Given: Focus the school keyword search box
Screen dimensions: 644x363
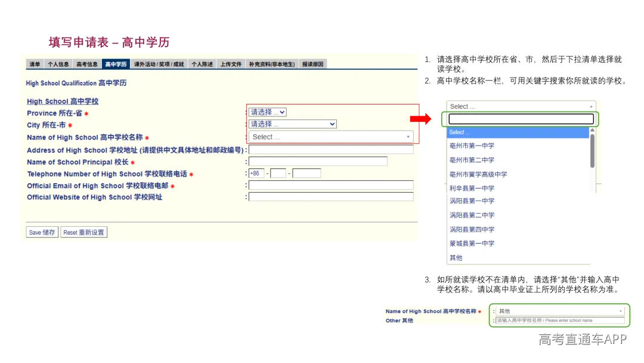Looking at the screenshot, I should pyautogui.click(x=521, y=119).
